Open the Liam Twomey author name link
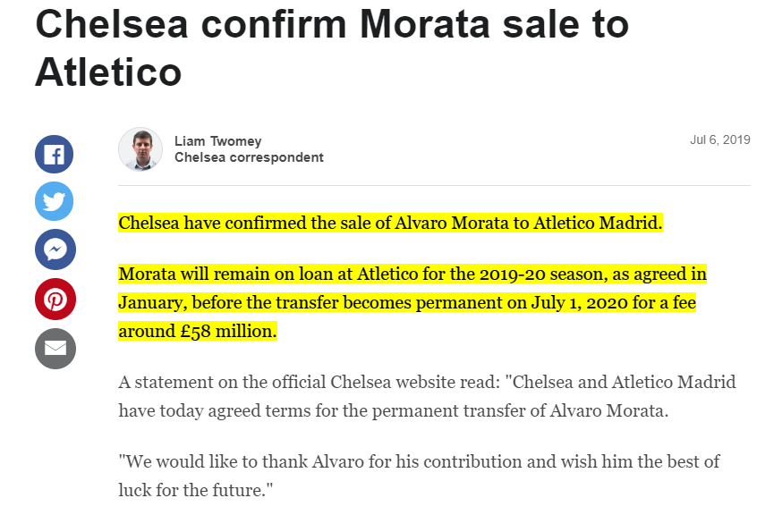 pyautogui.click(x=217, y=141)
